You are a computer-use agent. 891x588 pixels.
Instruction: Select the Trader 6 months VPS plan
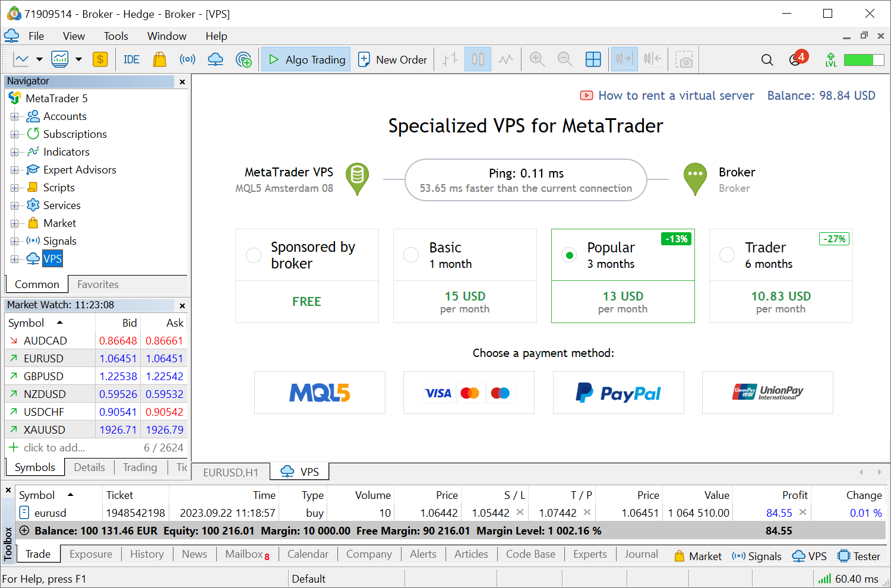[x=726, y=254]
